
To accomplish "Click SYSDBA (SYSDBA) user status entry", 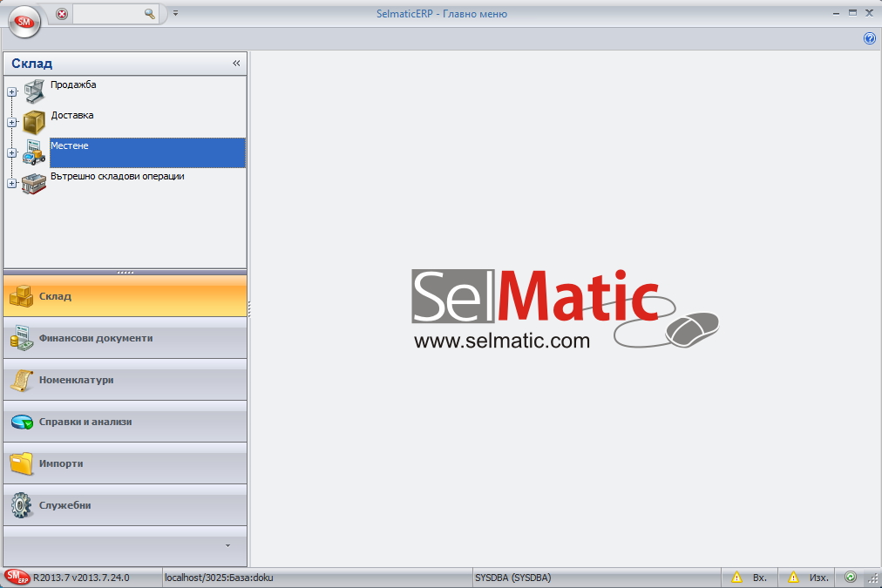I will [x=513, y=578].
